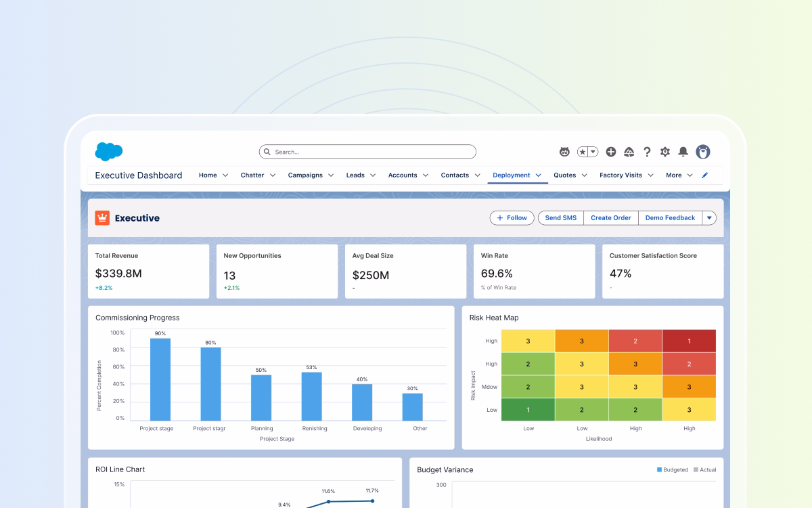The image size is (812, 508).
Task: Click the Demo Feedback button
Action: tap(670, 217)
